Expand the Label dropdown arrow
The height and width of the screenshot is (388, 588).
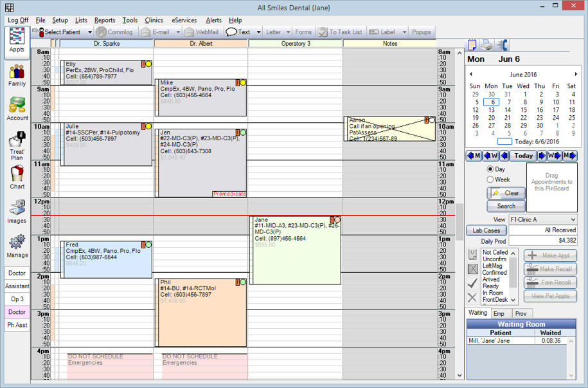point(404,32)
